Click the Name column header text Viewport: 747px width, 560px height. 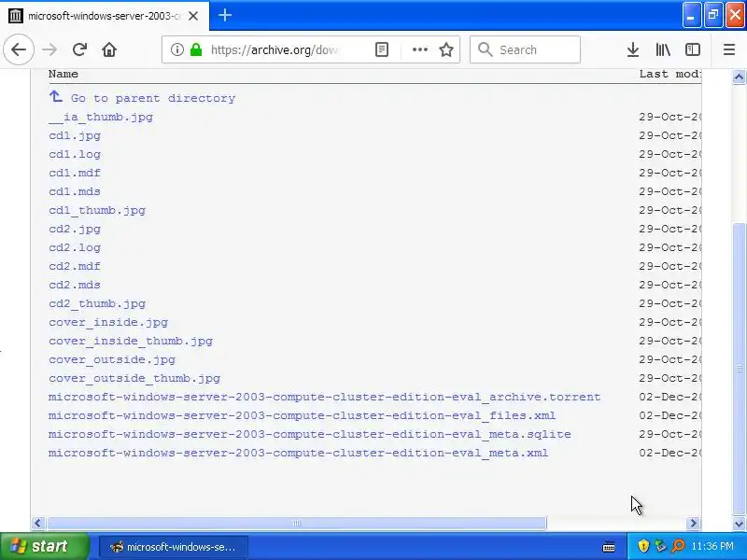(x=63, y=74)
